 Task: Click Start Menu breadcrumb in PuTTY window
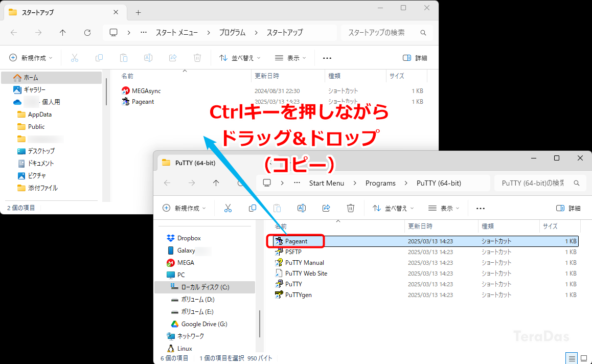[327, 183]
